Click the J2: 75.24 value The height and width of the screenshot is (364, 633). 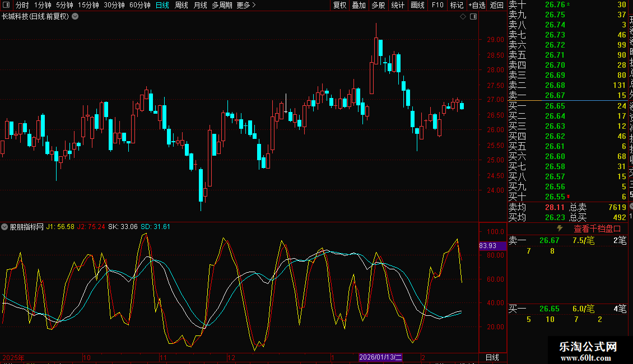pos(91,227)
